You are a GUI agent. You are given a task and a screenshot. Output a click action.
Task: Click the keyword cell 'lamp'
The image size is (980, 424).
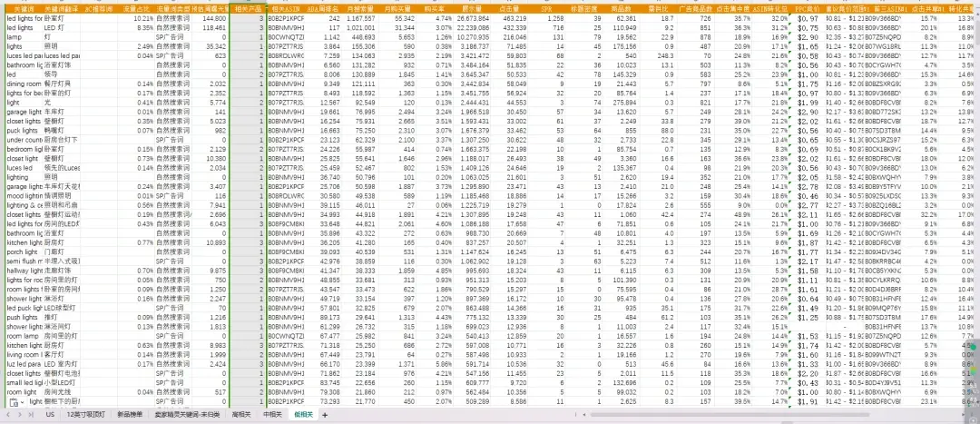[24, 37]
